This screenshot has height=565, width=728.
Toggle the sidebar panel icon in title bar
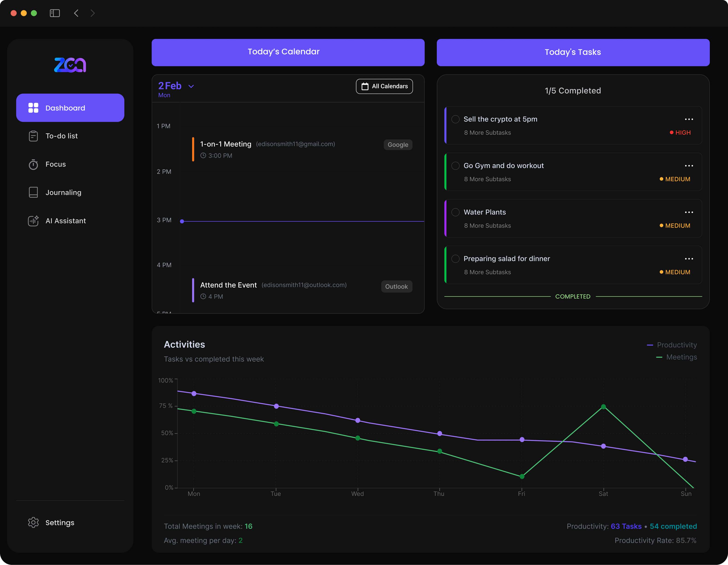[55, 13]
